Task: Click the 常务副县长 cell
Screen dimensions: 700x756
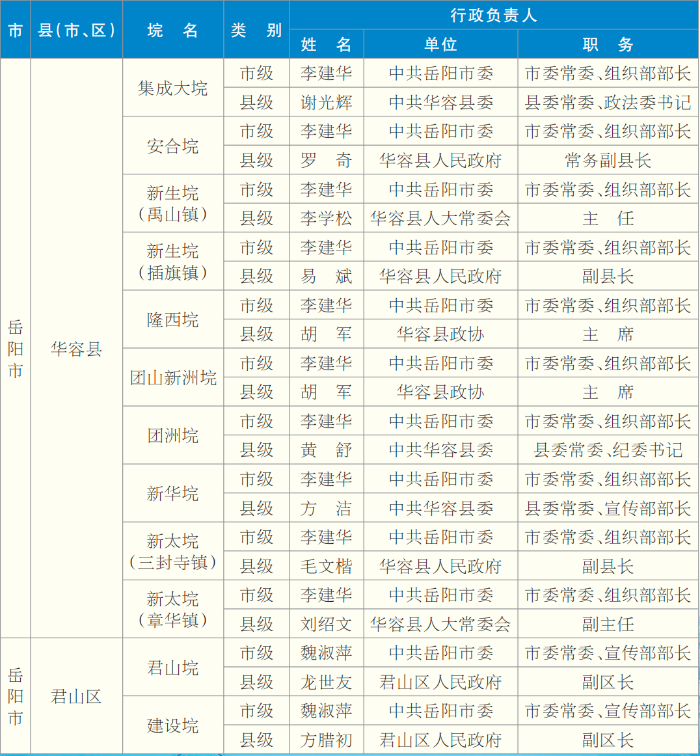Action: pyautogui.click(x=608, y=160)
